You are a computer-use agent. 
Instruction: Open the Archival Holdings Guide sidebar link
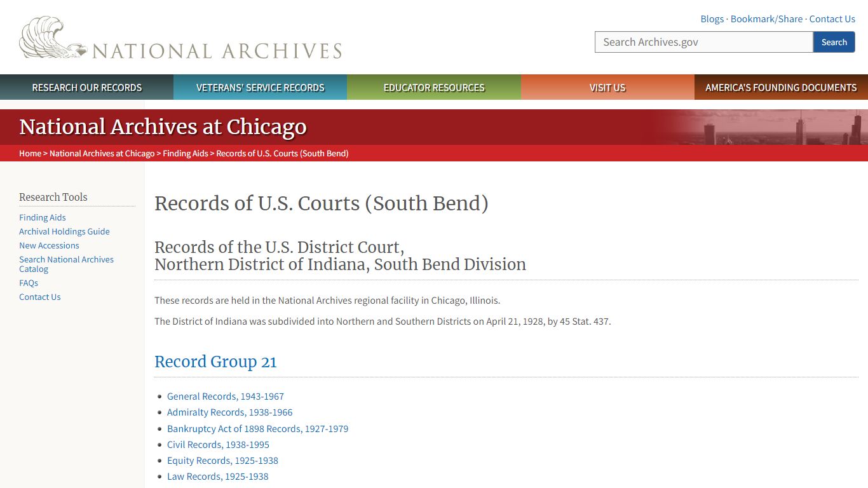(x=64, y=231)
